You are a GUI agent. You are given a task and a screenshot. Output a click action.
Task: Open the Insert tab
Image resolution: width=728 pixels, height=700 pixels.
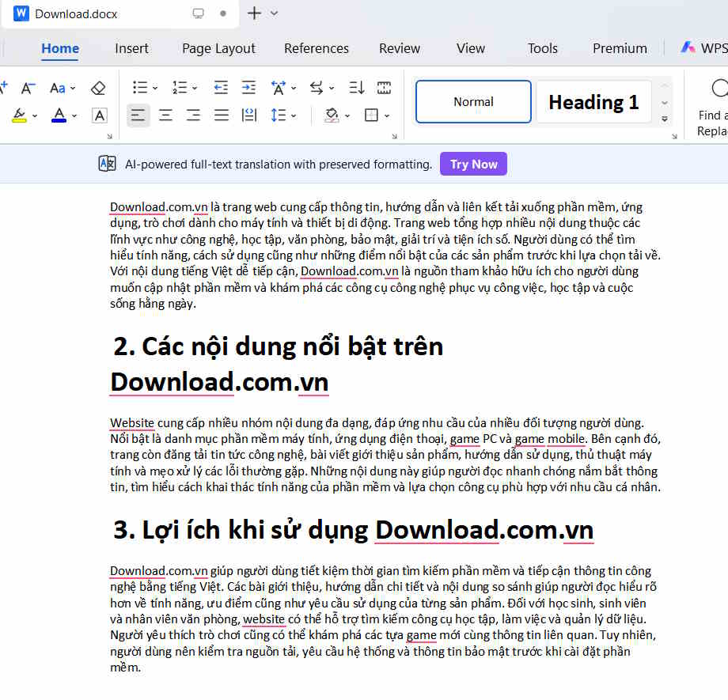132,48
